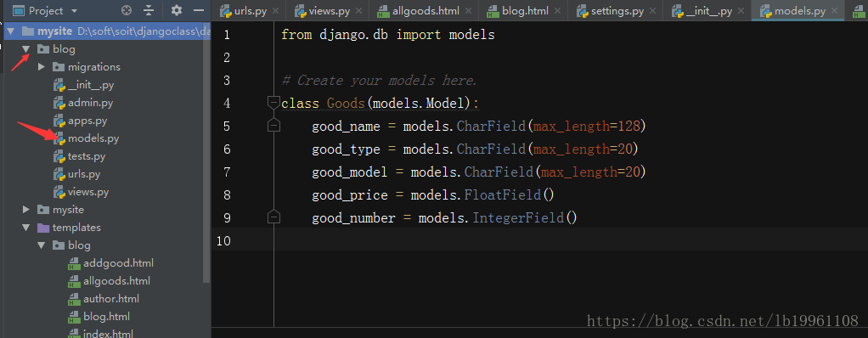The height and width of the screenshot is (338, 868).
Task: Click the scroll-from-source target icon
Action: tap(127, 10)
